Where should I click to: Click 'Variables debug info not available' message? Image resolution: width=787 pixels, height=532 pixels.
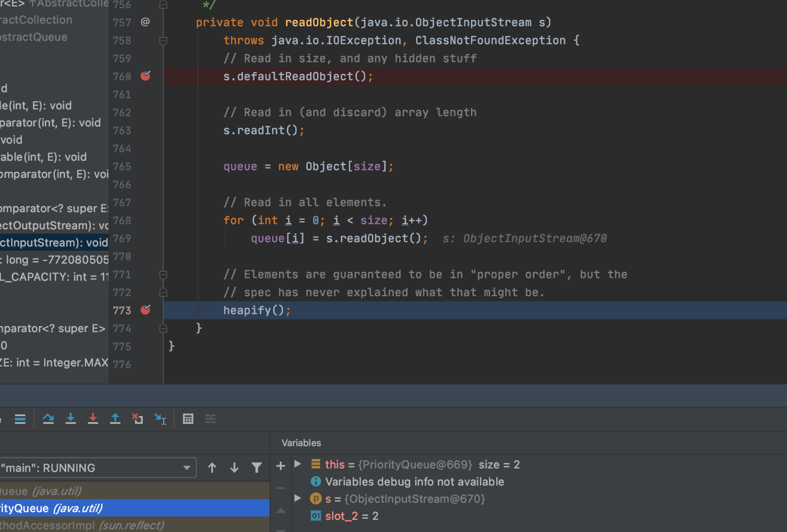(x=415, y=482)
